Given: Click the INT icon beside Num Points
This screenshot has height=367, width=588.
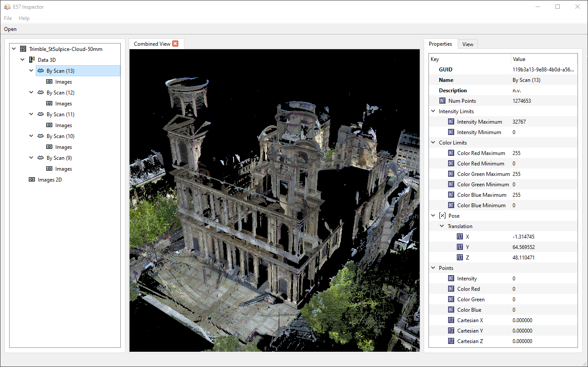Looking at the screenshot, I should 442,101.
